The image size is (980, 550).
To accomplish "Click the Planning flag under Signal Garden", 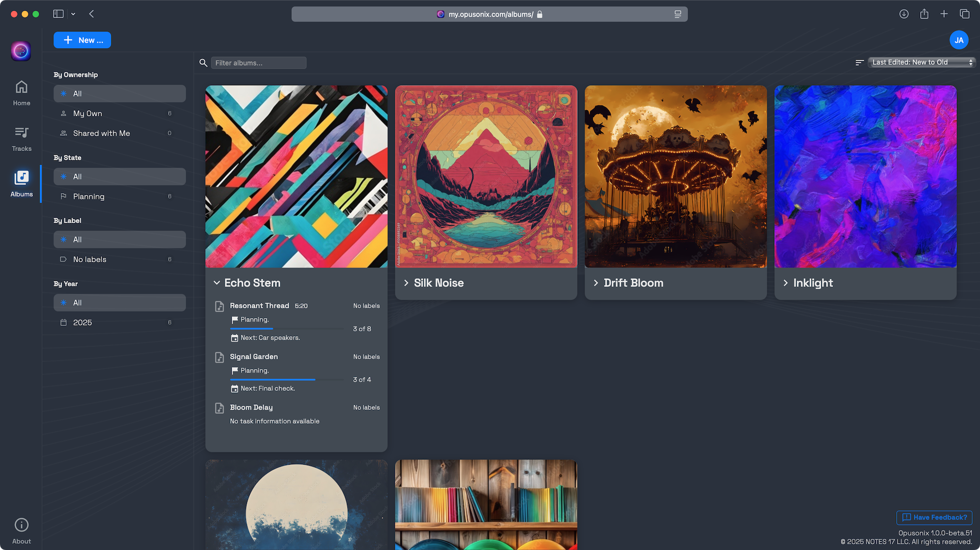I will (235, 371).
